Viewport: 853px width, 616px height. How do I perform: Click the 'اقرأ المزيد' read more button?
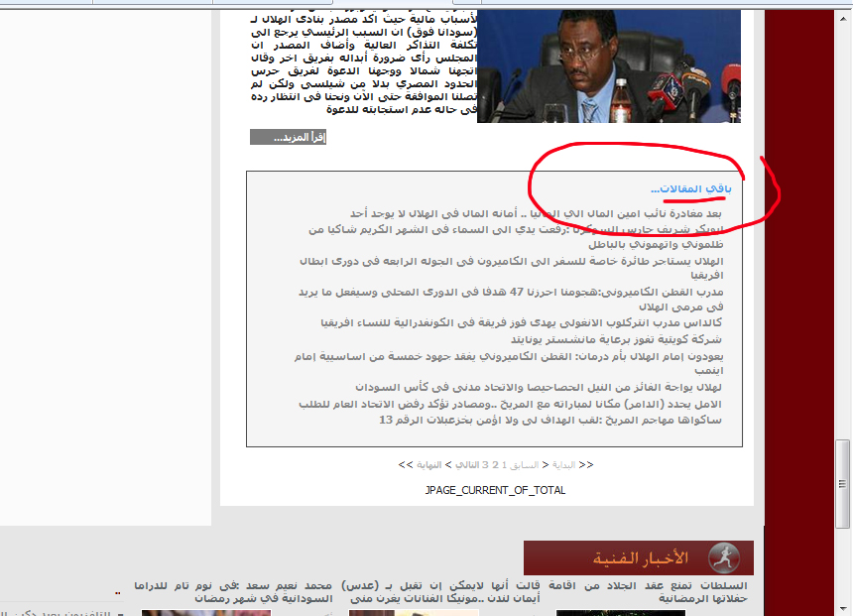tap(288, 137)
